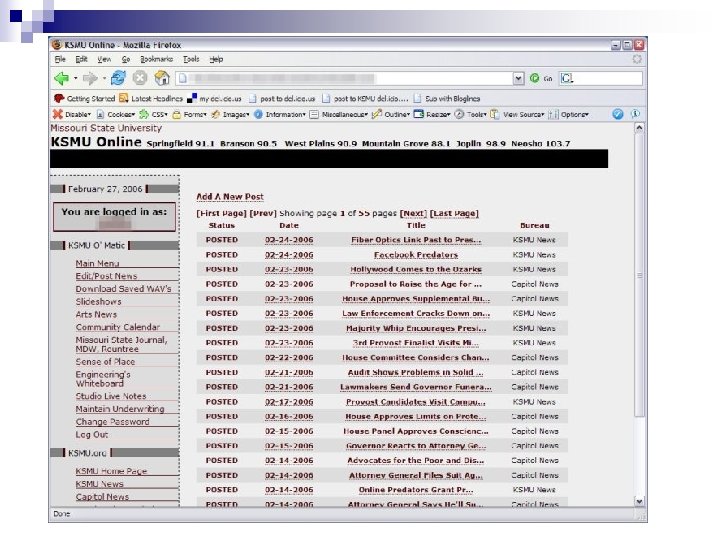Open the Options developer toolbar menu
This screenshot has width=720, height=540.
(x=569, y=114)
